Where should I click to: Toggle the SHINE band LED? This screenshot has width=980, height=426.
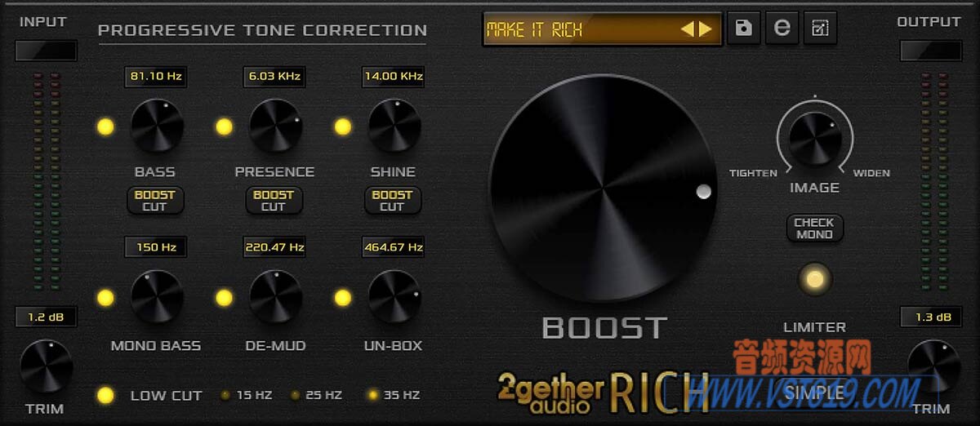342,127
